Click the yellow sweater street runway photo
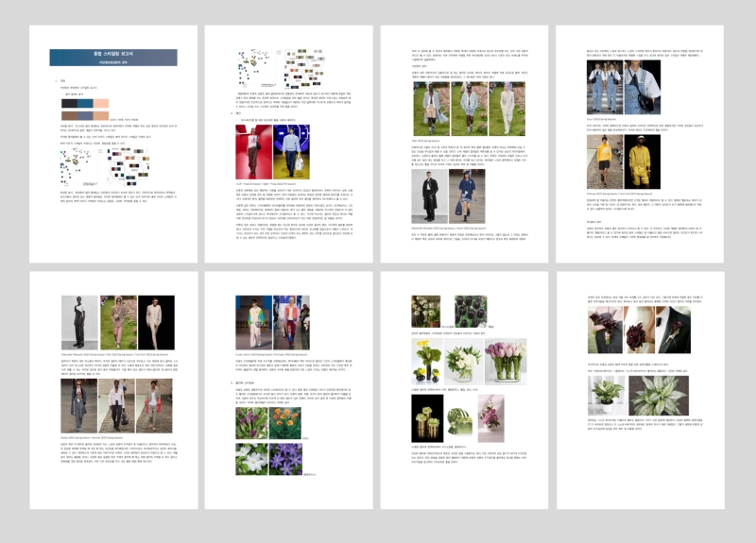The image size is (756, 543). pyautogui.click(x=603, y=161)
